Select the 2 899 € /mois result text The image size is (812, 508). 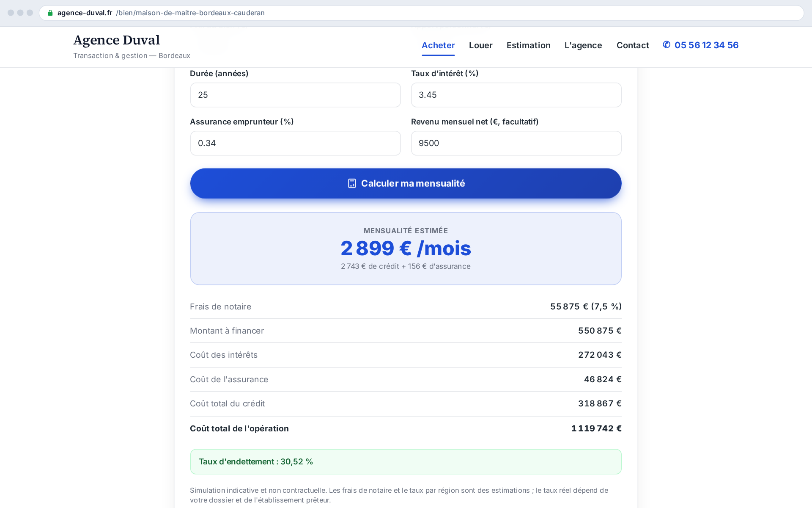(x=406, y=248)
